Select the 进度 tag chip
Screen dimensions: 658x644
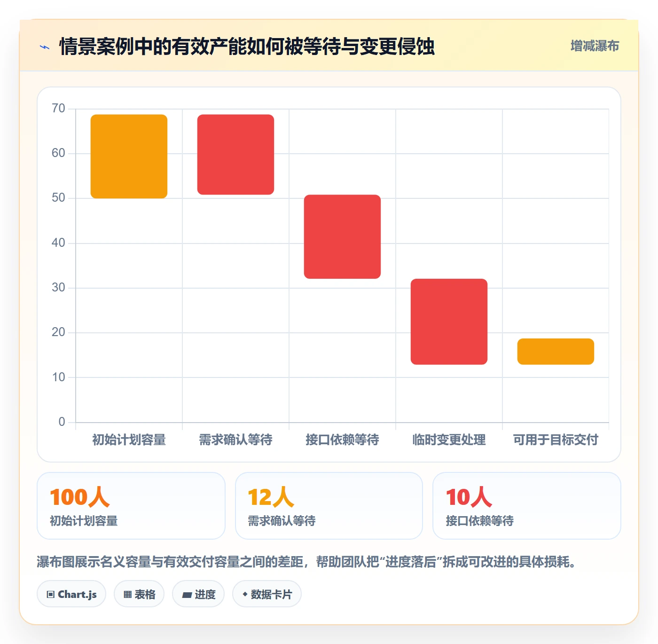click(198, 594)
